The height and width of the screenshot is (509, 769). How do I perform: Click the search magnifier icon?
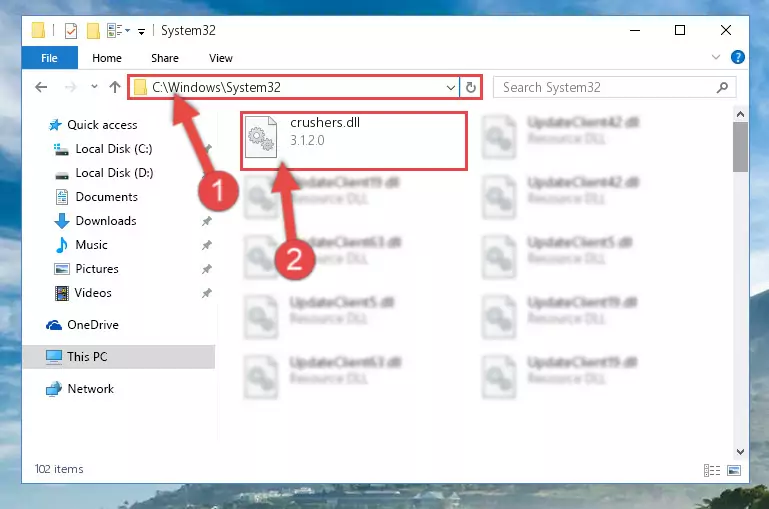722,88
